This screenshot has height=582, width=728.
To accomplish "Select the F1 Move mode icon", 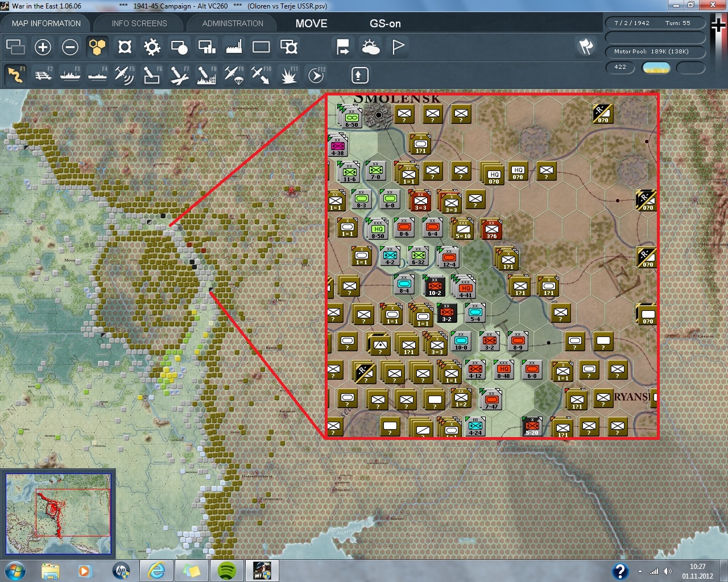I will tap(15, 75).
